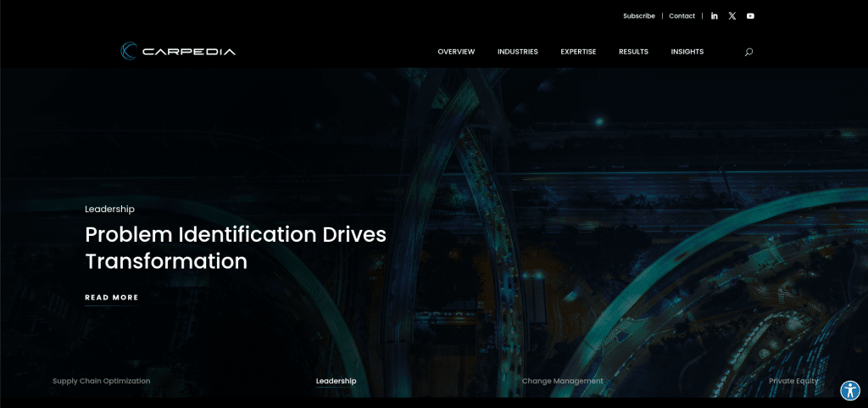Click the READ MORE button
Image resolution: width=868 pixels, height=408 pixels.
(x=111, y=298)
